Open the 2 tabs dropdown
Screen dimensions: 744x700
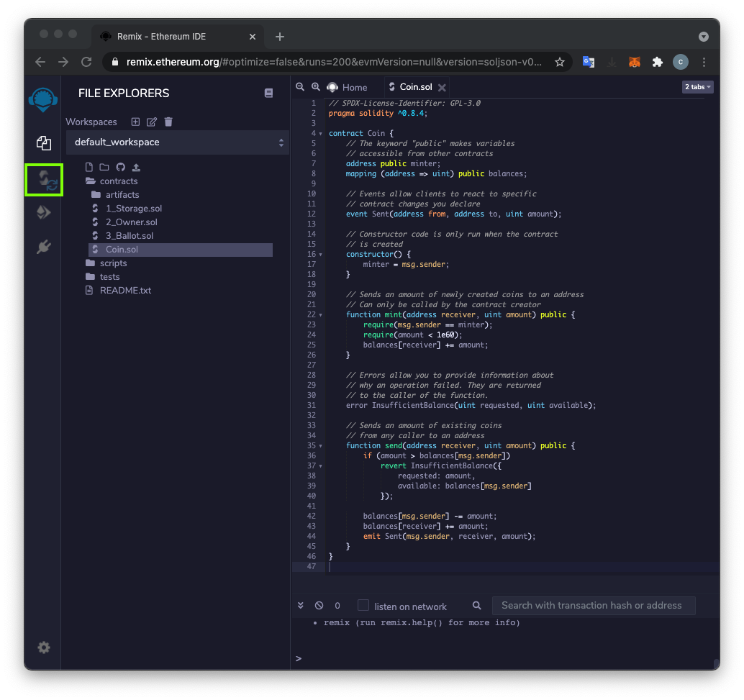click(x=697, y=87)
